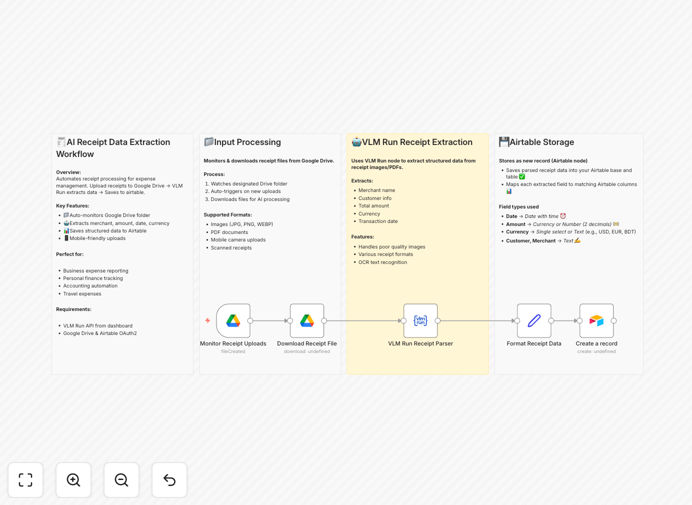Screen dimensions: 692x505
Task: Click the VLM Run Receipt Extraction heading
Action: 412,142
